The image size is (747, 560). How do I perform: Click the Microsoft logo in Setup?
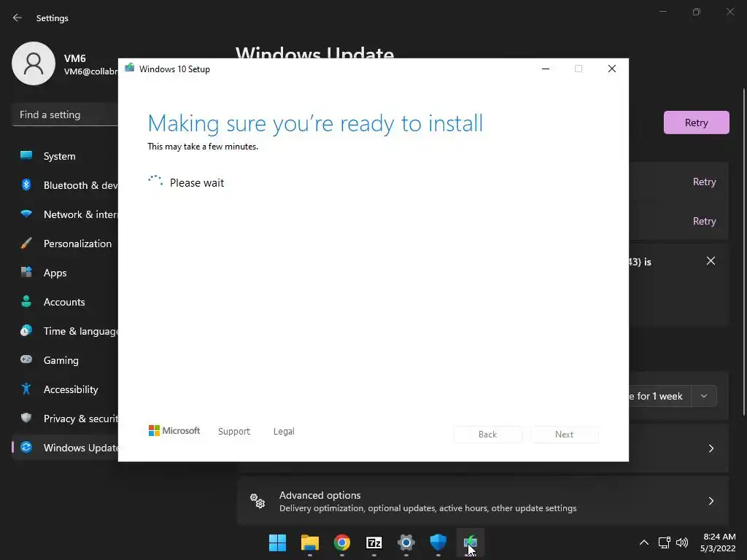tap(174, 430)
